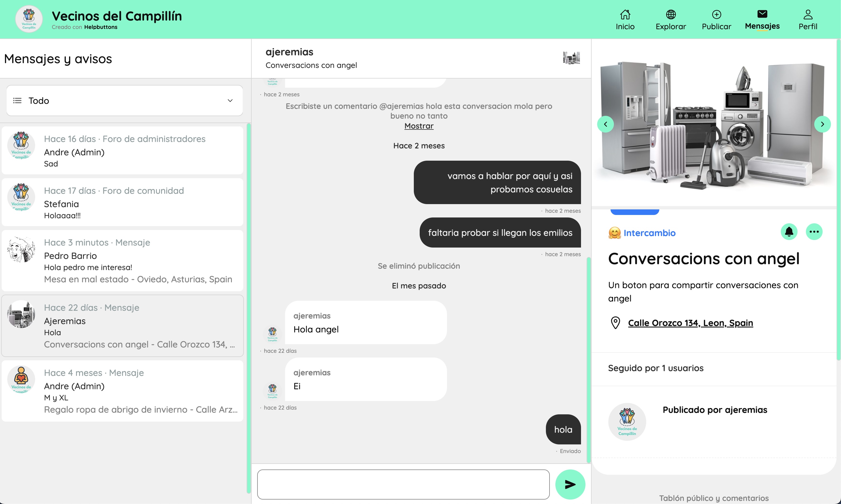Open Ajeremias 'Hola' conversation
Image resolution: width=841 pixels, height=504 pixels.
tap(122, 326)
